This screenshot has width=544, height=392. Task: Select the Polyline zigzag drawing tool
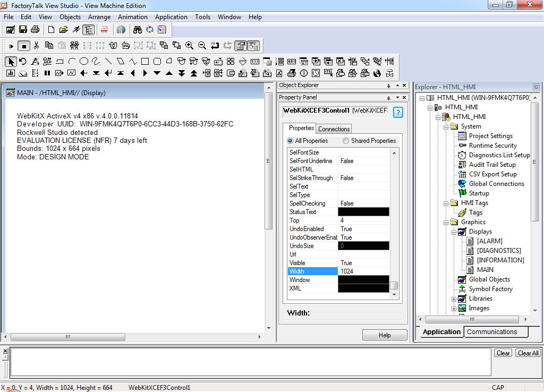click(x=133, y=62)
